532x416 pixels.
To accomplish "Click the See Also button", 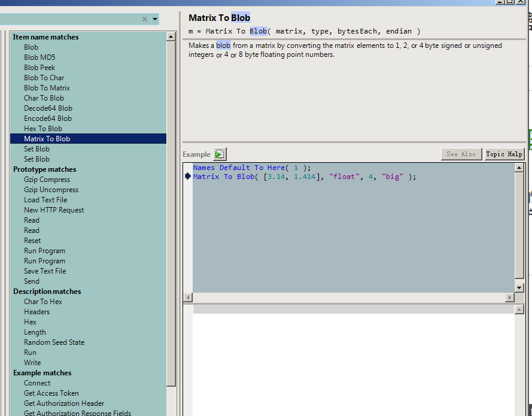I will point(461,154).
